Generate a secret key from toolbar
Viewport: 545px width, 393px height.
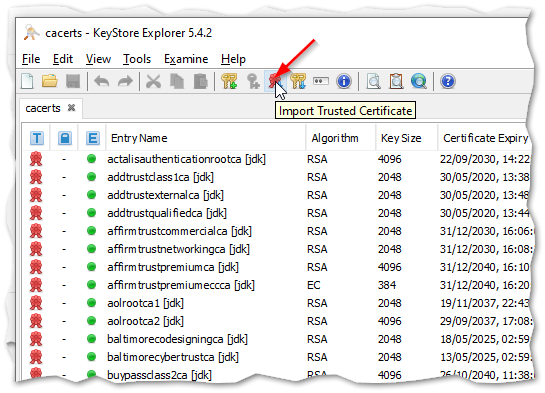pyautogui.click(x=253, y=81)
